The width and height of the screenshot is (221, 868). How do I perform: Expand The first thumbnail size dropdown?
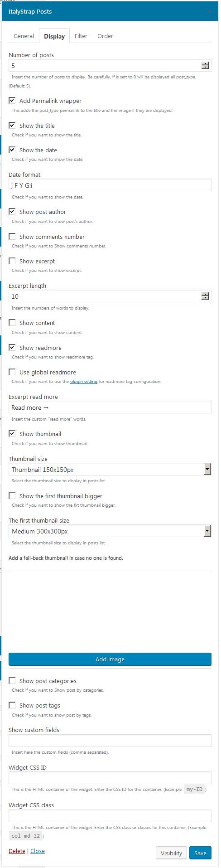110,531
